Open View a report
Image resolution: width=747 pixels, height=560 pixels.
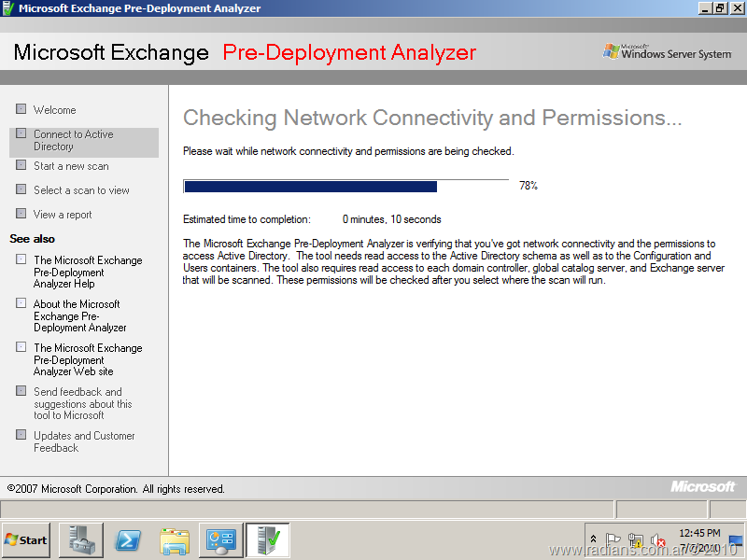coord(63,215)
